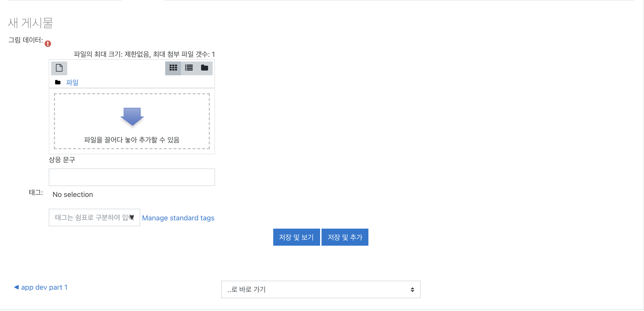
Task: Click the No selection tag text
Action: click(73, 195)
